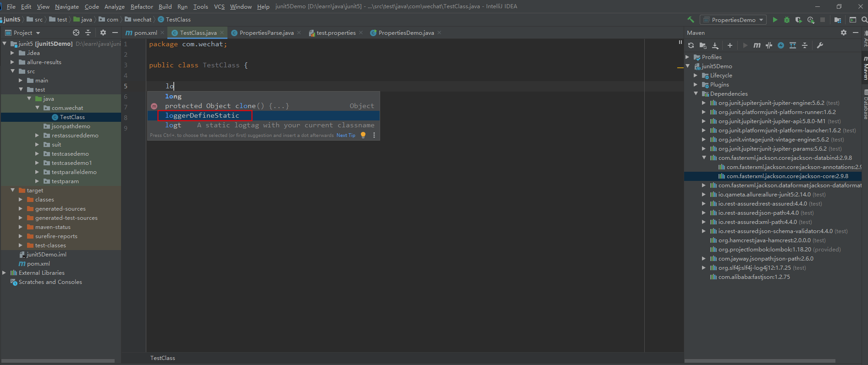
Task: Close the TestClass.java tab
Action: 222,33
